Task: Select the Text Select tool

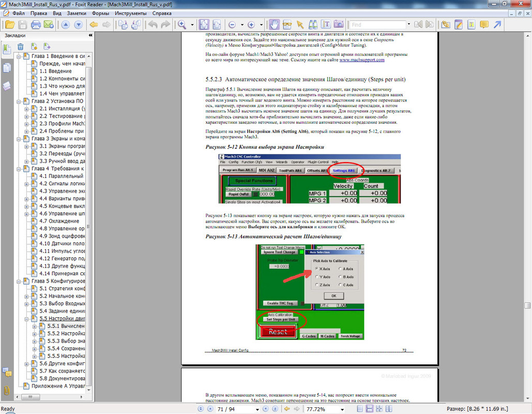Action: click(x=325, y=24)
